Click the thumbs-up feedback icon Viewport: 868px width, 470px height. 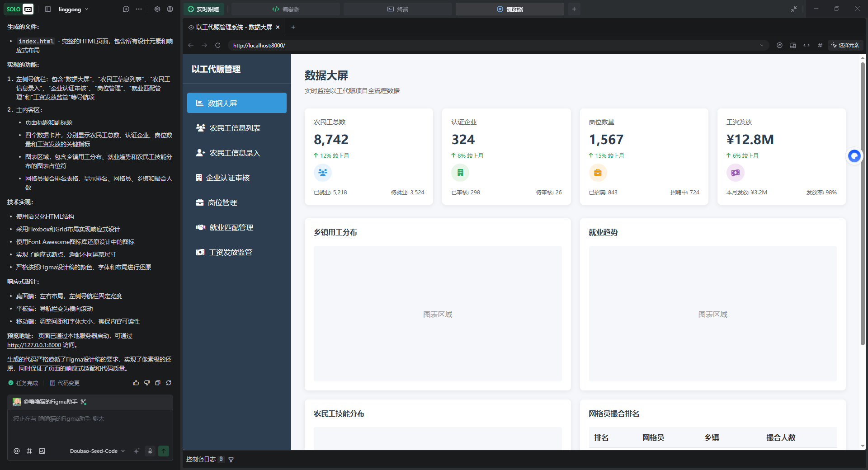coord(136,383)
